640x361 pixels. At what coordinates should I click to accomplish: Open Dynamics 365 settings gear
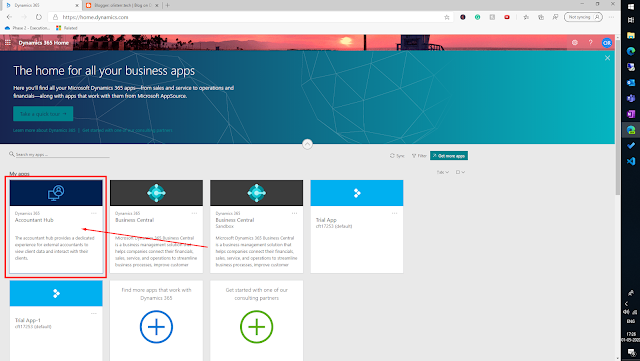pyautogui.click(x=575, y=42)
